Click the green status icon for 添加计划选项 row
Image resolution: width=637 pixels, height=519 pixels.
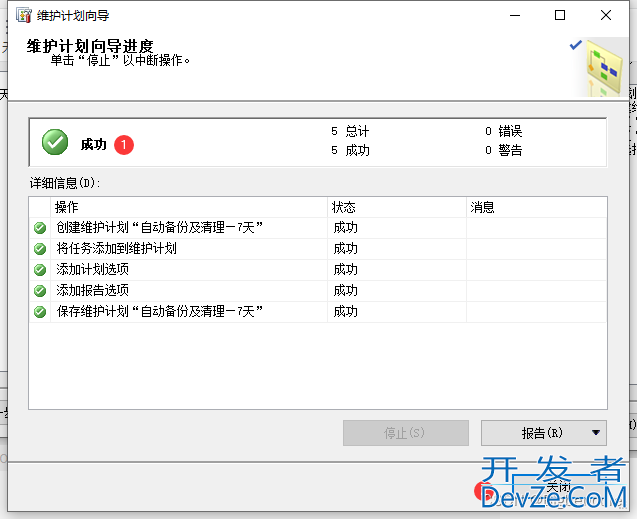tap(40, 270)
